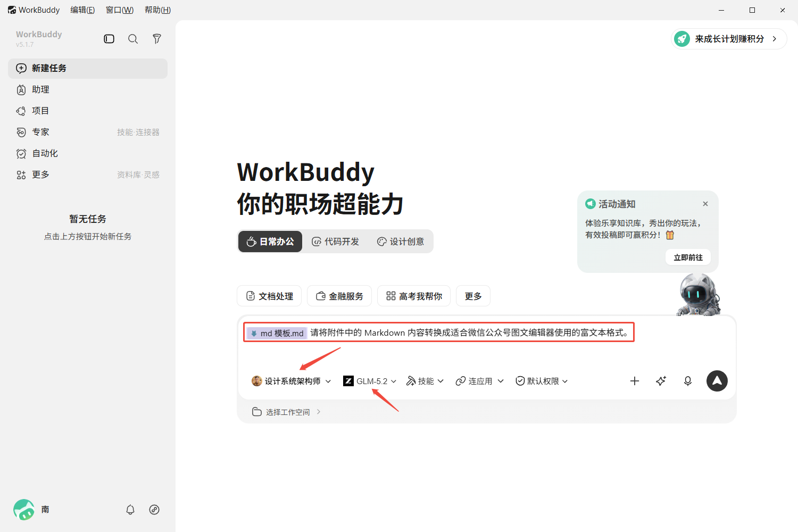Open the 编辑(E) menu

pyautogui.click(x=82, y=10)
